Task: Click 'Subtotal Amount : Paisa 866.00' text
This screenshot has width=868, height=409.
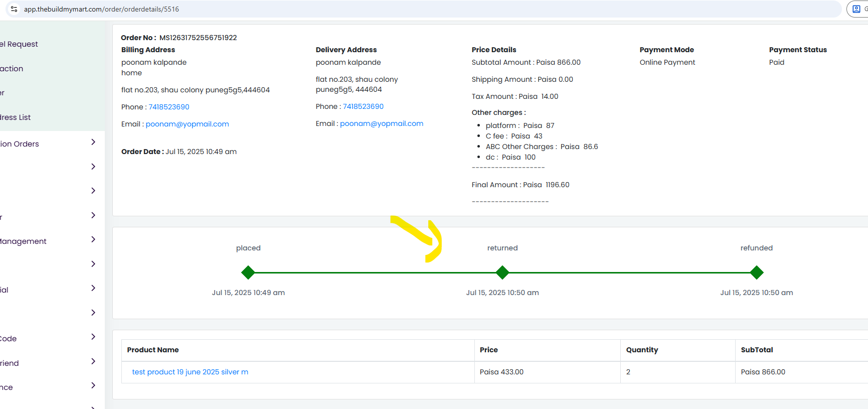Action: click(x=526, y=62)
